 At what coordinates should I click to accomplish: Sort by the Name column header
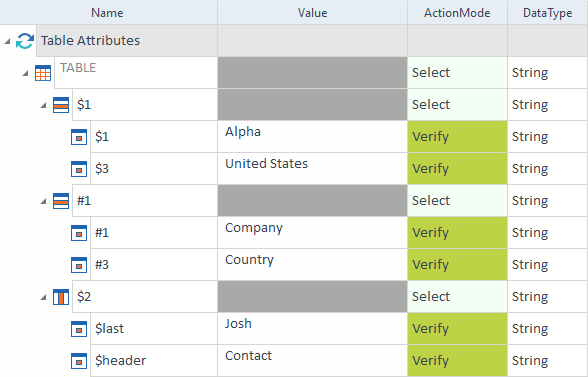108,13
